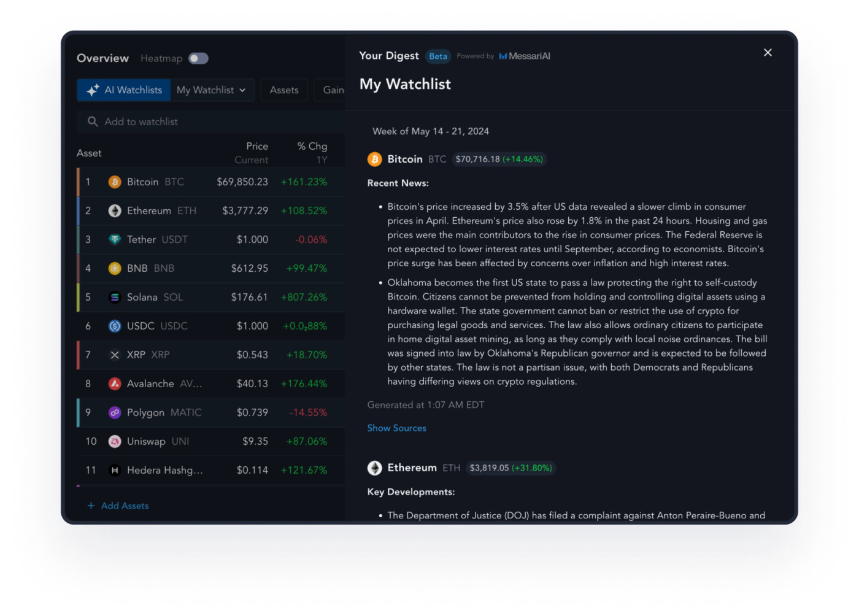
Task: Toggle the Heatmap switch
Action: pos(198,58)
